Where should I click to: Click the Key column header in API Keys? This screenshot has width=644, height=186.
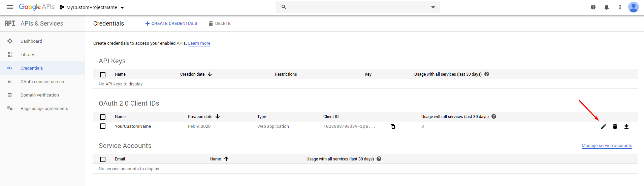[x=368, y=74]
